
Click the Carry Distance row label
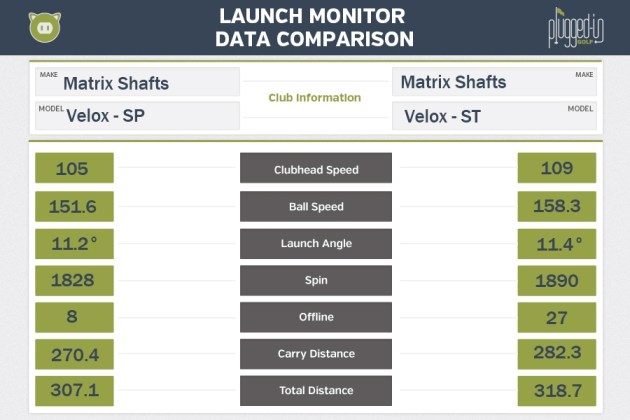(316, 353)
